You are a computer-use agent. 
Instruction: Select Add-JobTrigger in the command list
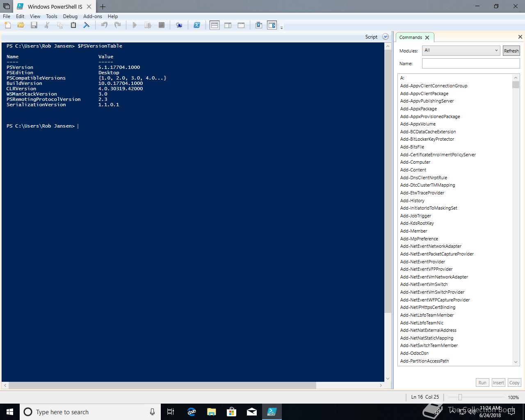point(415,216)
